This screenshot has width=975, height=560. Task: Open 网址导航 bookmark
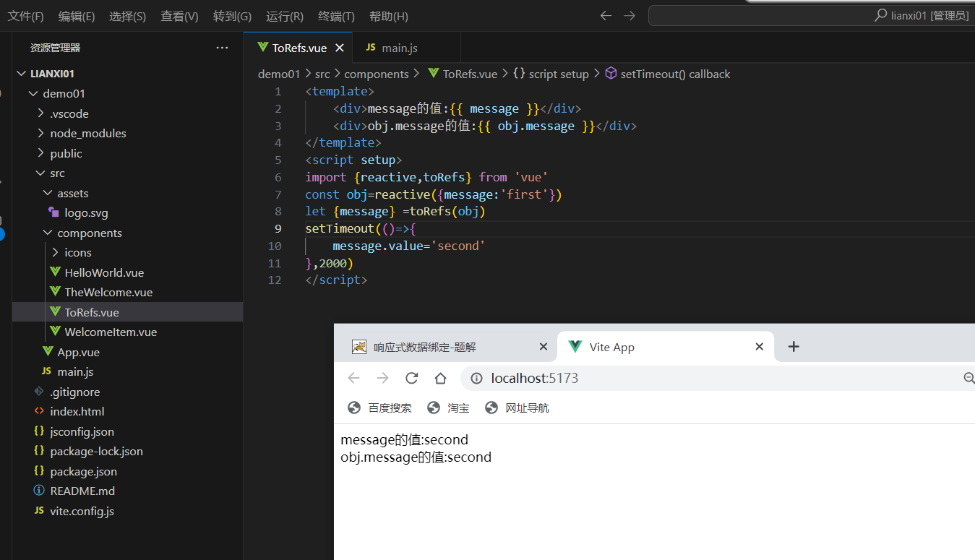(x=517, y=408)
